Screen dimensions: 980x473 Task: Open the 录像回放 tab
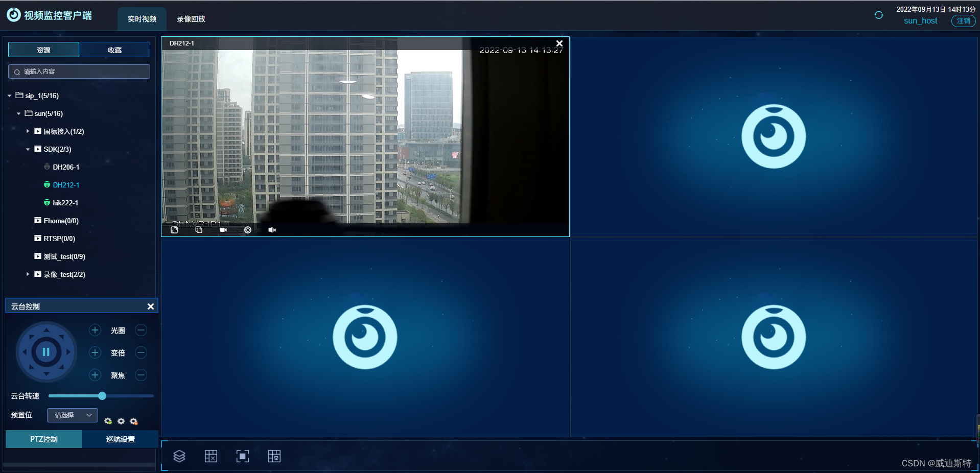(191, 19)
